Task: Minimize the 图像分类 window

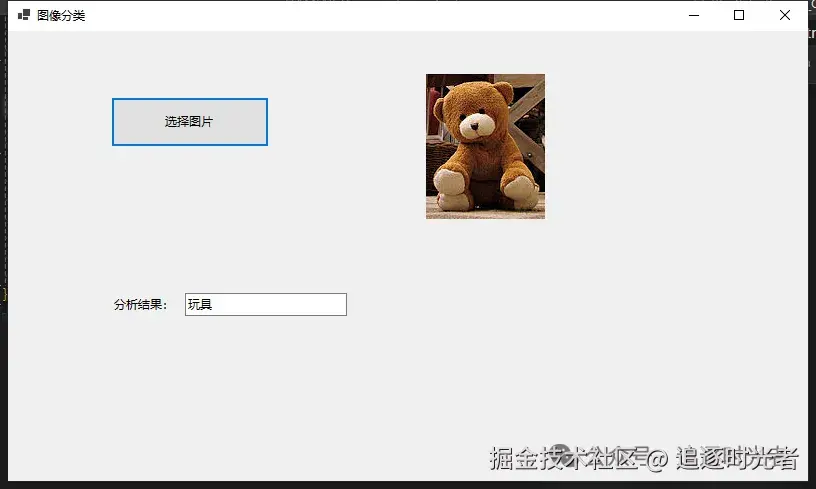Action: pyautogui.click(x=694, y=15)
